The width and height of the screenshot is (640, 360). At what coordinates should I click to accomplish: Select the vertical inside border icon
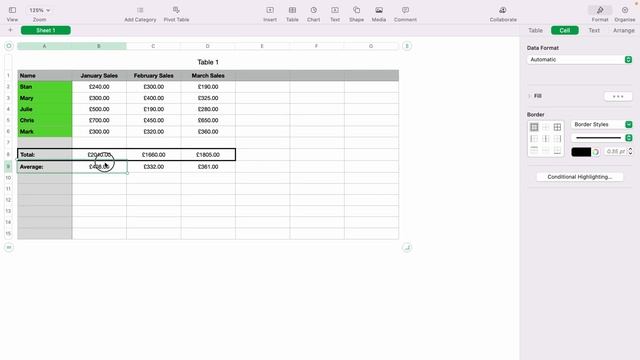tap(546, 139)
